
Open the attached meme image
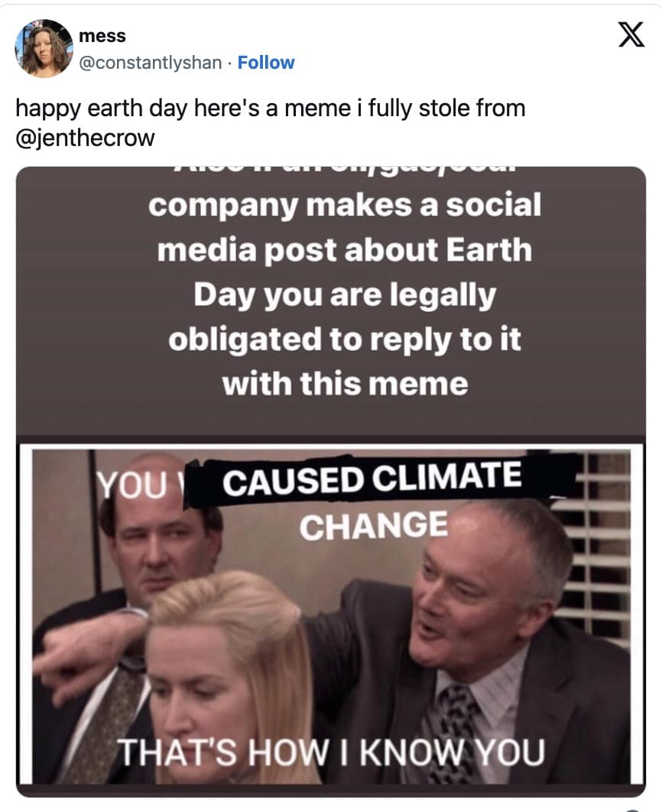(331, 482)
